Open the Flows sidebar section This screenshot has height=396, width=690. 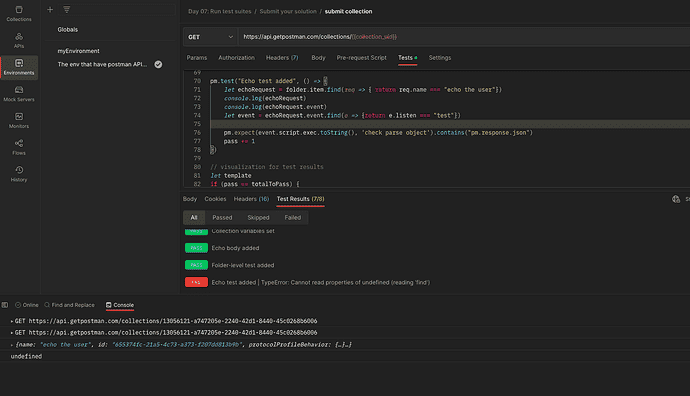pos(19,147)
